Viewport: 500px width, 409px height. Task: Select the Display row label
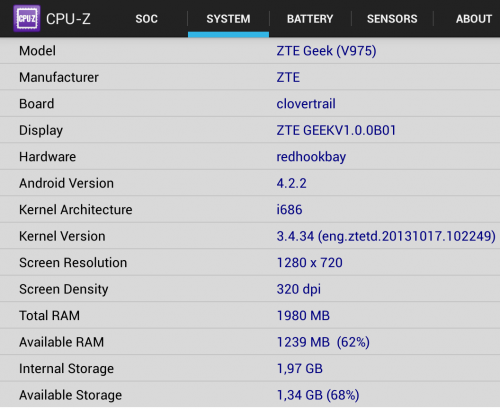[41, 130]
